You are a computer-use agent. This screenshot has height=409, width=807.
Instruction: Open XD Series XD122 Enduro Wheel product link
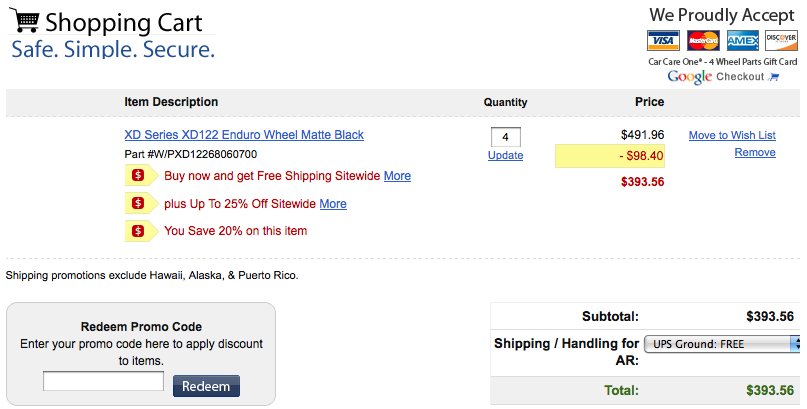244,135
